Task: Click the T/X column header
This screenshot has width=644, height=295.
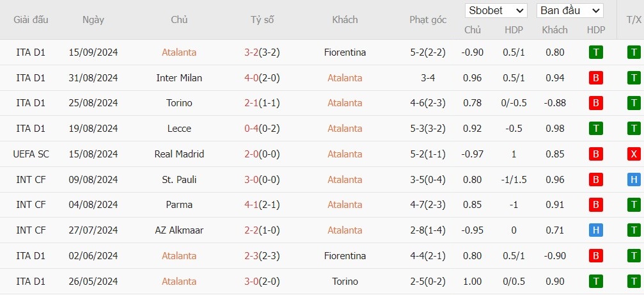Action: [x=634, y=20]
